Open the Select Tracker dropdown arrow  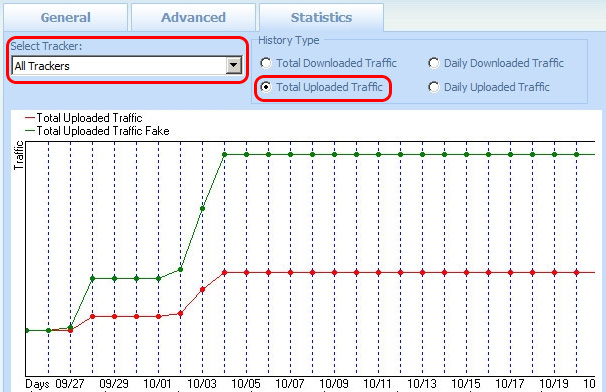pos(233,65)
